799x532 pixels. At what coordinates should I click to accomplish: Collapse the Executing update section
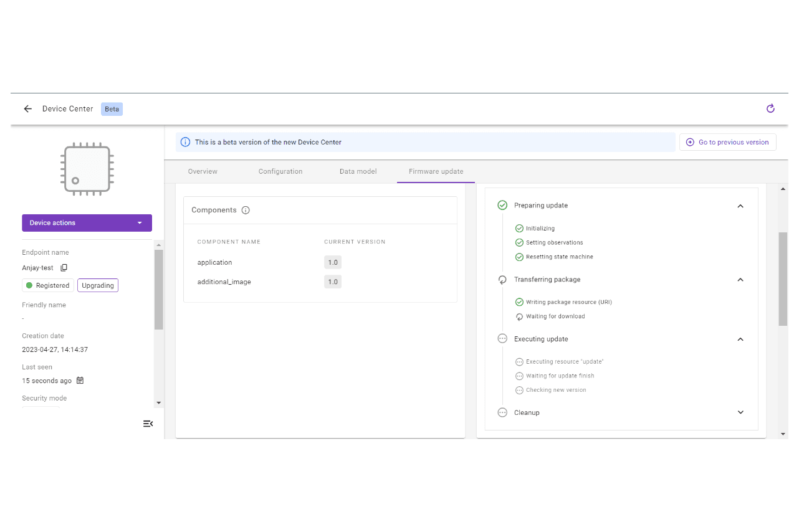coord(740,340)
